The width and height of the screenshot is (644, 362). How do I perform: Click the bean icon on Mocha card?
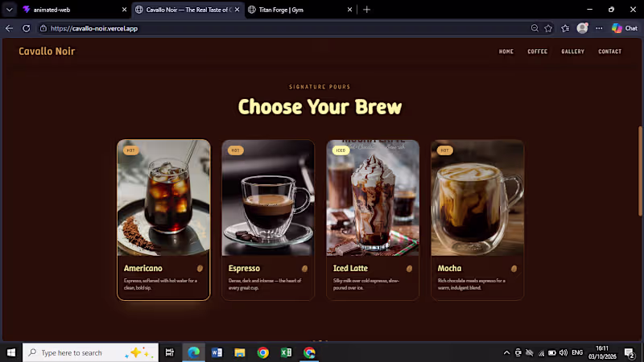(x=514, y=269)
